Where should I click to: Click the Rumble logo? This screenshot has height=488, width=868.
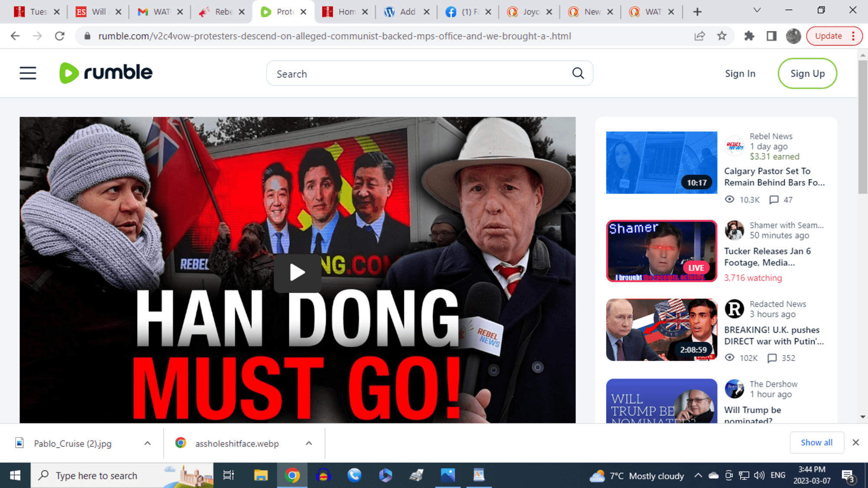coord(106,73)
